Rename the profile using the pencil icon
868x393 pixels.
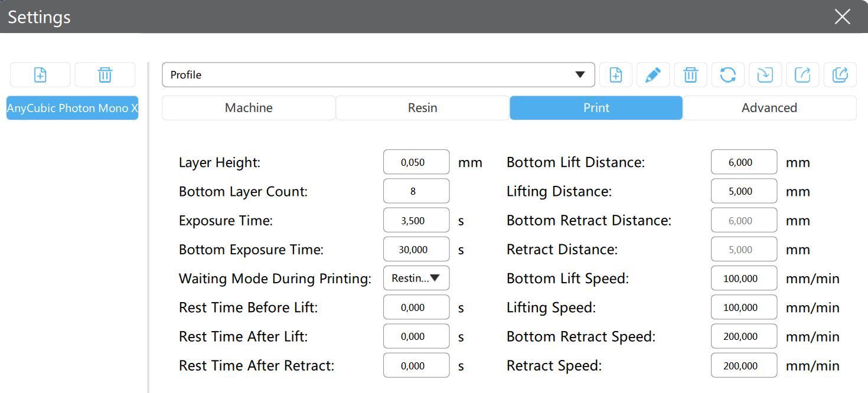point(653,75)
